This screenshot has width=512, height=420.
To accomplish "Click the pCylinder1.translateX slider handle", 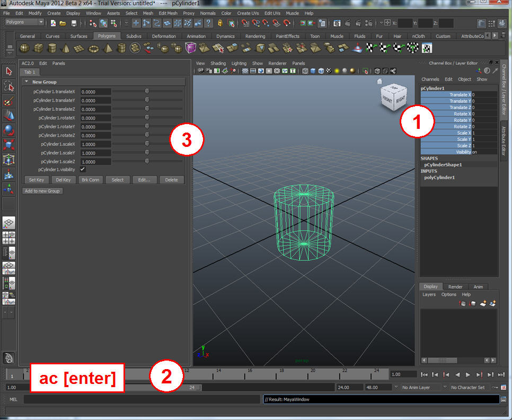I will [147, 91].
